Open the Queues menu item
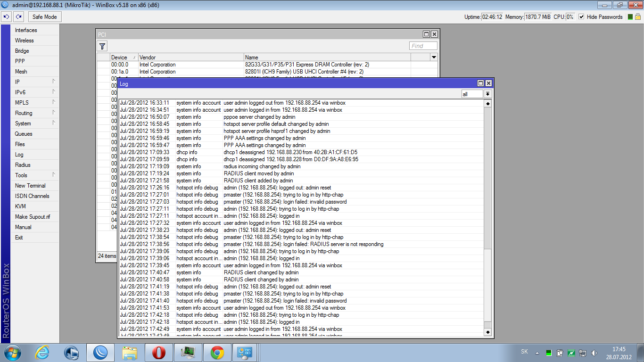This screenshot has width=644, height=362. (x=35, y=134)
